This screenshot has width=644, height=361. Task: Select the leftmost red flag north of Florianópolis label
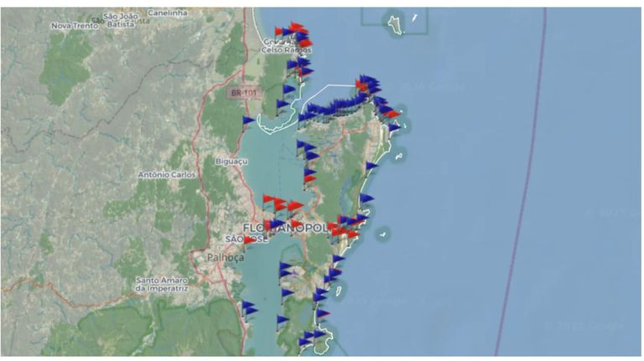269,199
